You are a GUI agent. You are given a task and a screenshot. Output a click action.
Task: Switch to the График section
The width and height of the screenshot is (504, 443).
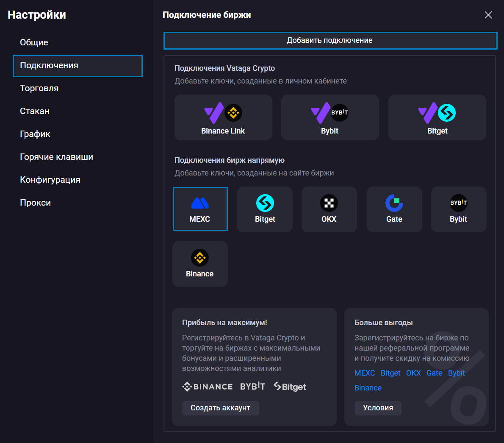click(35, 134)
